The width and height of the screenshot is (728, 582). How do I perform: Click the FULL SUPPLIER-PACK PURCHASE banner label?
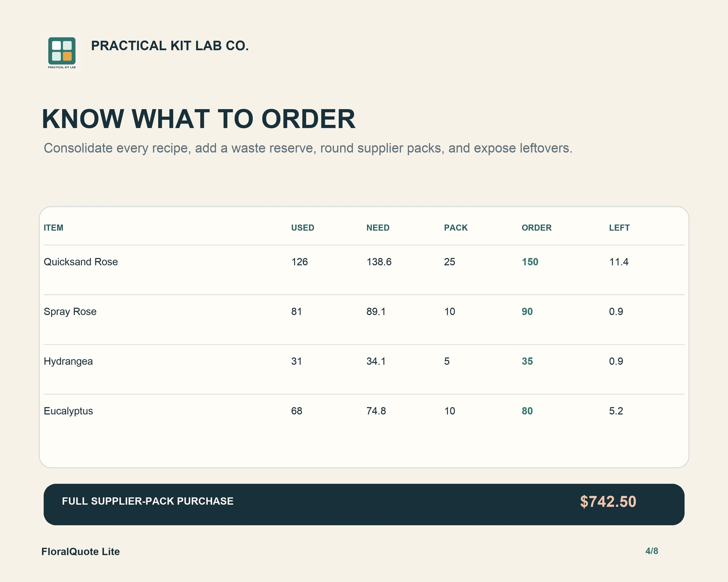coord(148,501)
